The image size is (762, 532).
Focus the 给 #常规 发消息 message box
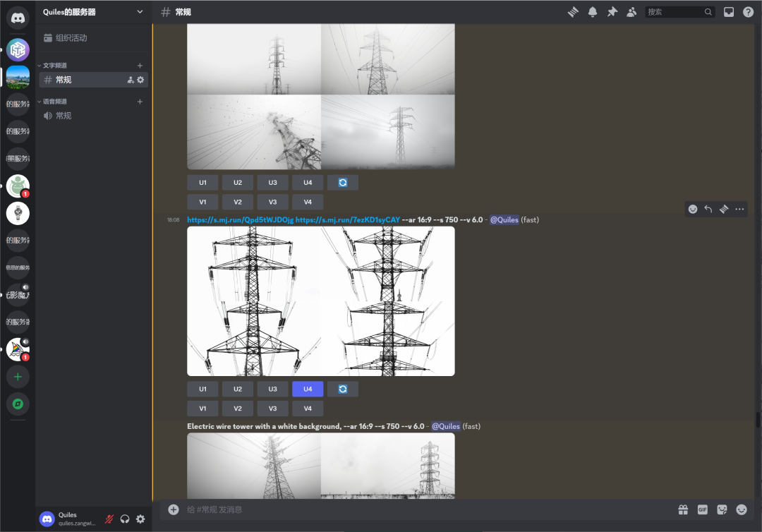coord(428,509)
